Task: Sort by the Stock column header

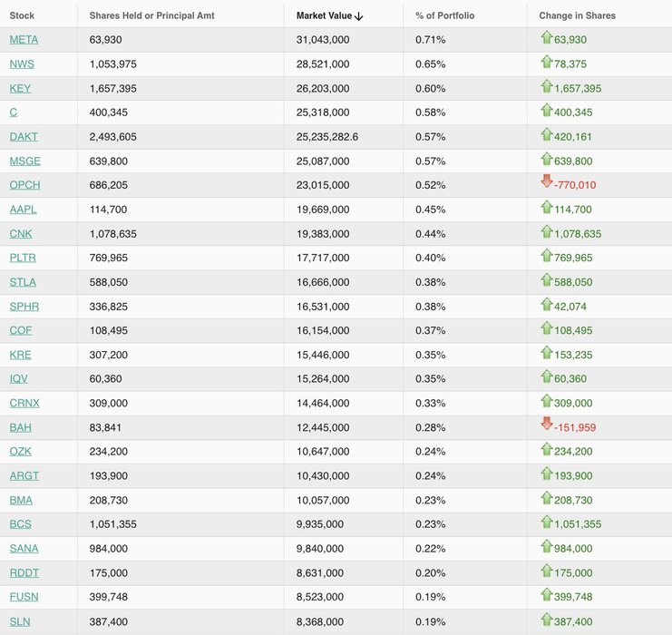Action: [x=22, y=15]
